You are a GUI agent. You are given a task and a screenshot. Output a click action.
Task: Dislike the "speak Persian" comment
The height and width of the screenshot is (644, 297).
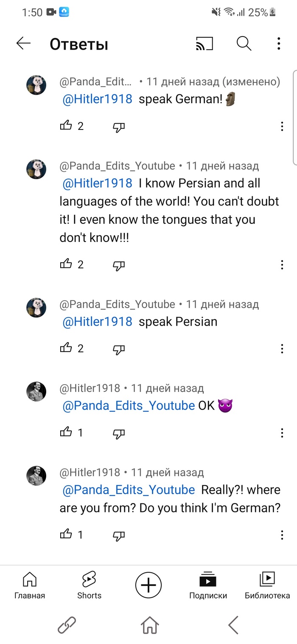119,349
